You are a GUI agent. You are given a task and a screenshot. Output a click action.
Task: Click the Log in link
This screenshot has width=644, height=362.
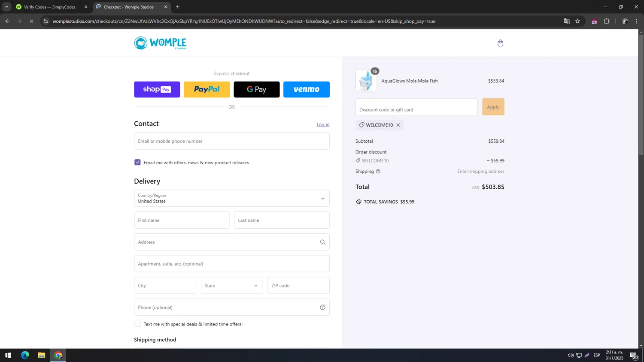pos(323,124)
